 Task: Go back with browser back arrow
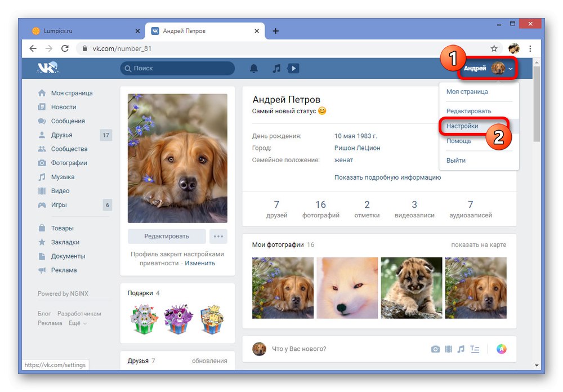coord(33,48)
